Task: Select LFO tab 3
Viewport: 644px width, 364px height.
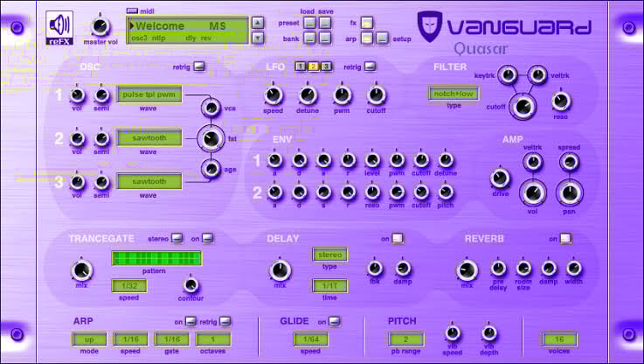Action: point(326,66)
